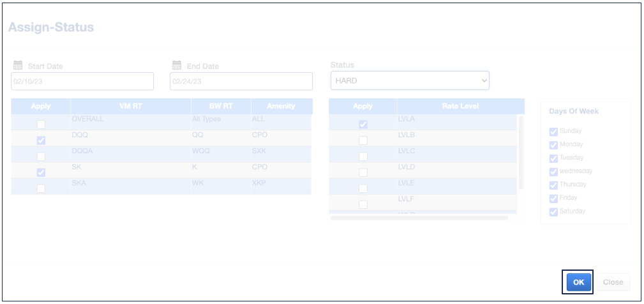This screenshot has height=304, width=644.
Task: Untick wednesday in Days Of Week
Action: tap(553, 171)
